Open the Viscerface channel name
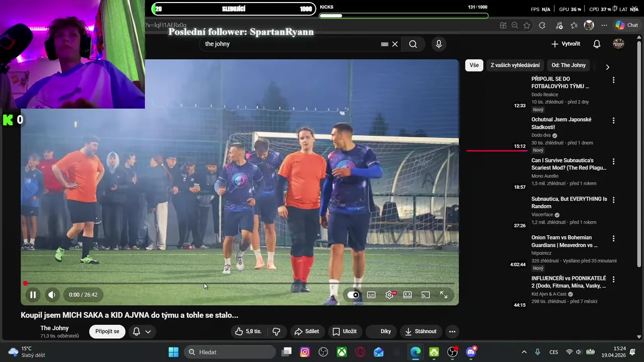The height and width of the screenshot is (362, 644). click(x=542, y=215)
